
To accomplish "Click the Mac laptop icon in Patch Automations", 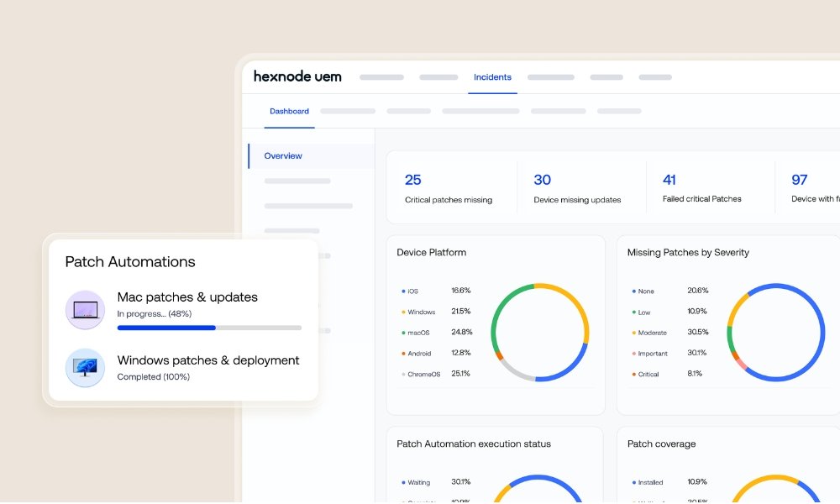I will [x=85, y=310].
